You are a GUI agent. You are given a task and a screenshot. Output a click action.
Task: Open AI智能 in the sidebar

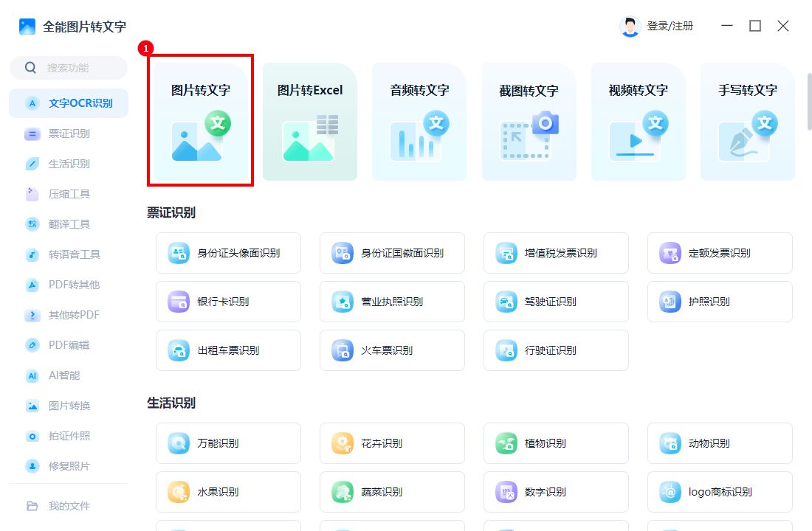[69, 375]
